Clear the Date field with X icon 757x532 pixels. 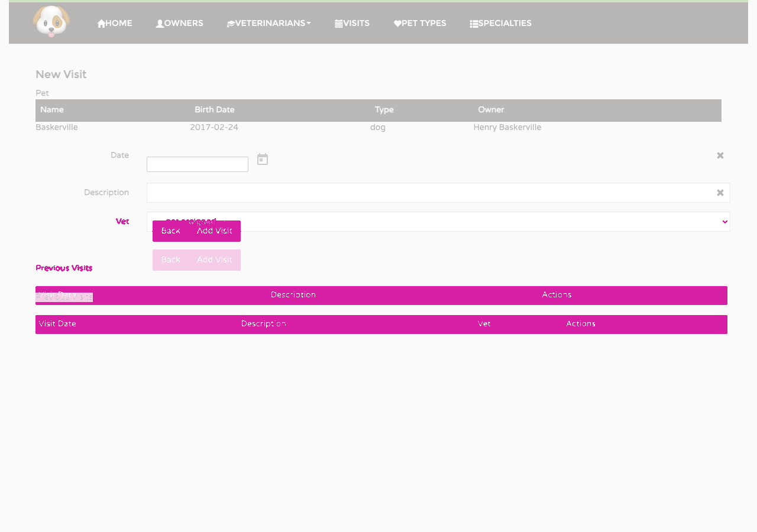(x=720, y=155)
